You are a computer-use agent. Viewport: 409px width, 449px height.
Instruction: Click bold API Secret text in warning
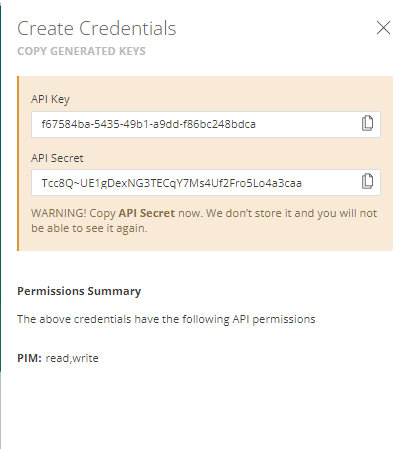click(x=147, y=213)
